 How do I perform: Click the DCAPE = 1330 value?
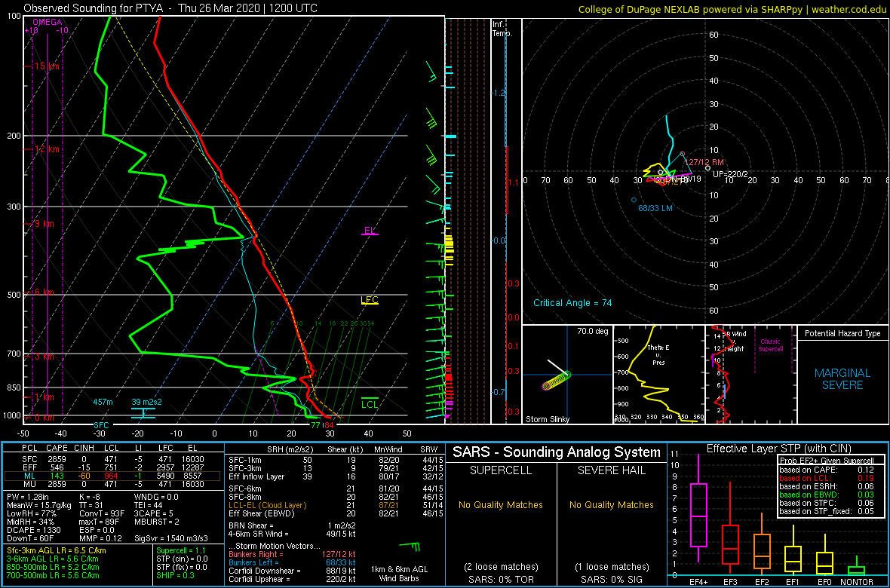pos(33,529)
